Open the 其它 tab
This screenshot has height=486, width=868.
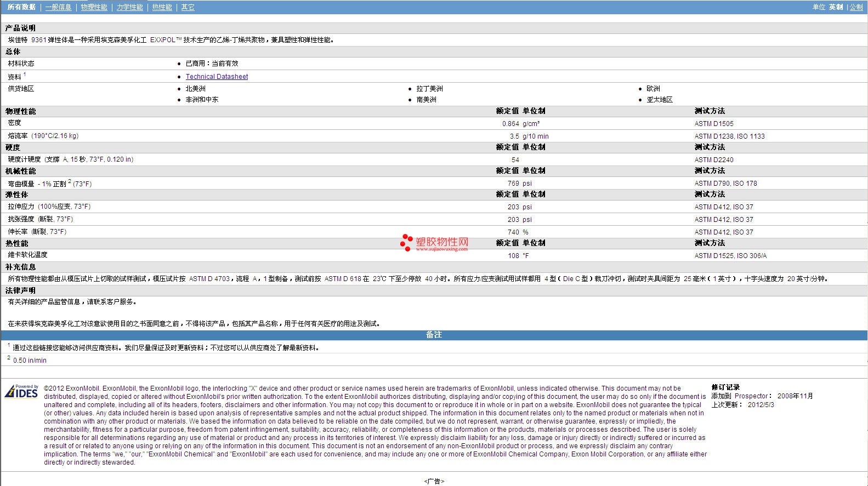[x=188, y=7]
